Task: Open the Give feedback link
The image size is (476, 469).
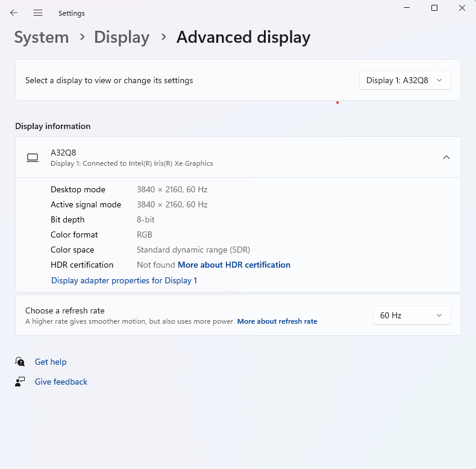Action: point(61,382)
